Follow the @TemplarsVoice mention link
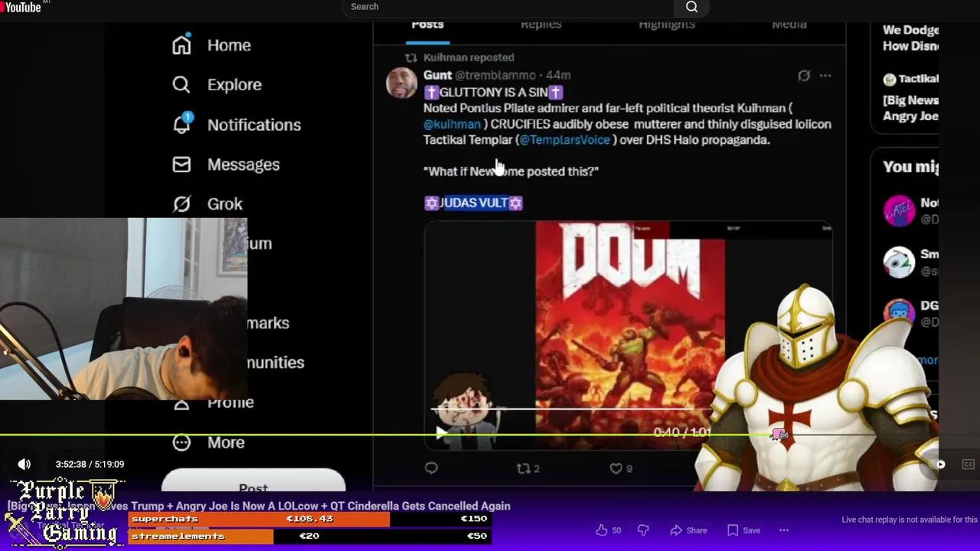 pyautogui.click(x=565, y=140)
